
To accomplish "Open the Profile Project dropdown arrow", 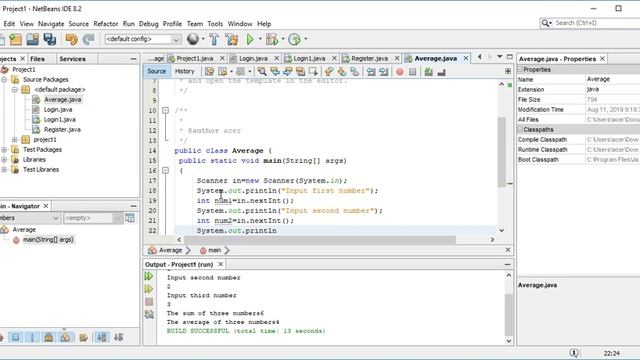I will (x=306, y=39).
